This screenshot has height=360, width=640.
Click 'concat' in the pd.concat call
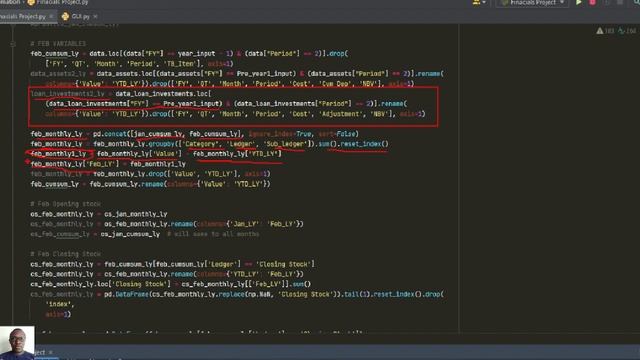115,134
